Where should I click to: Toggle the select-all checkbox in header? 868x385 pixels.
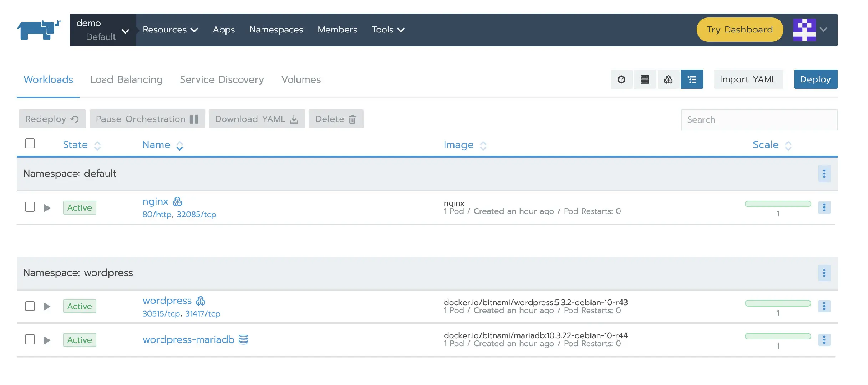pos(30,143)
